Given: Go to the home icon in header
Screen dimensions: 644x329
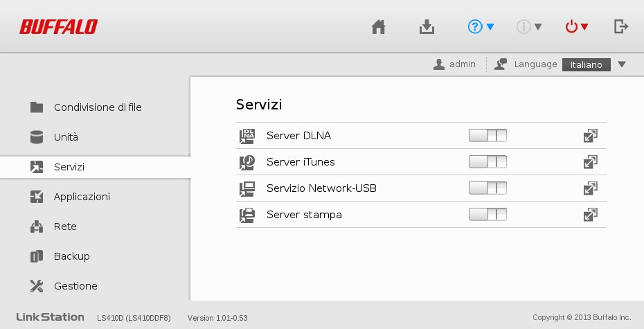Looking at the screenshot, I should (378, 27).
